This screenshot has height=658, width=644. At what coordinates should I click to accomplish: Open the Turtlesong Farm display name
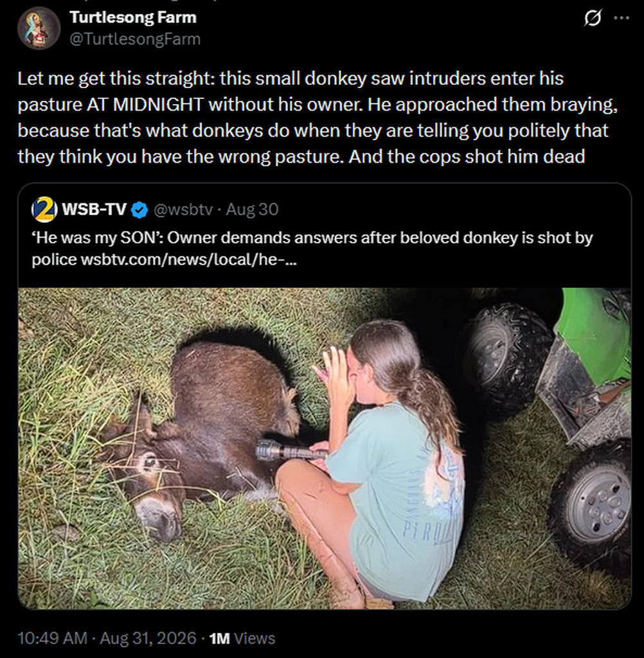pos(133,17)
